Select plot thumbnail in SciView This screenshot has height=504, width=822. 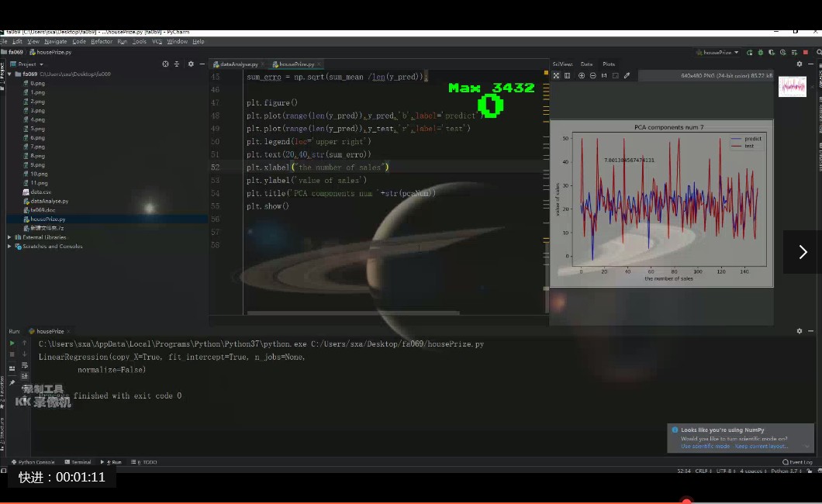click(792, 86)
